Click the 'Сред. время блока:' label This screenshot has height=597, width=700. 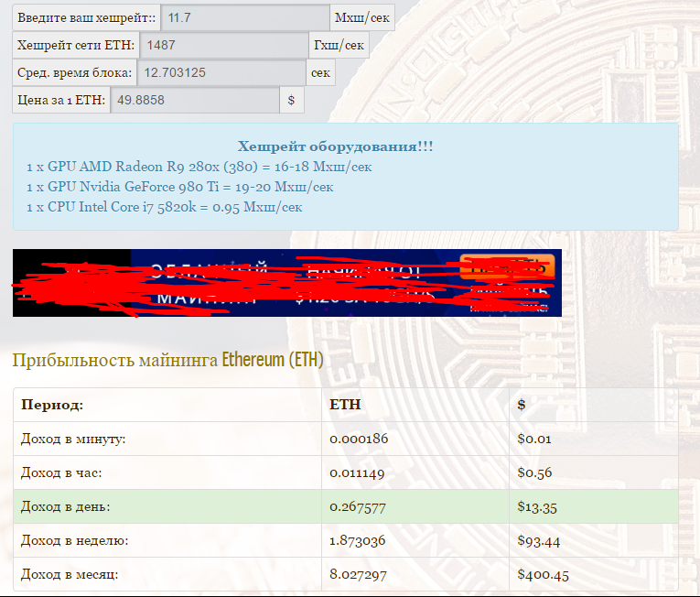click(74, 73)
